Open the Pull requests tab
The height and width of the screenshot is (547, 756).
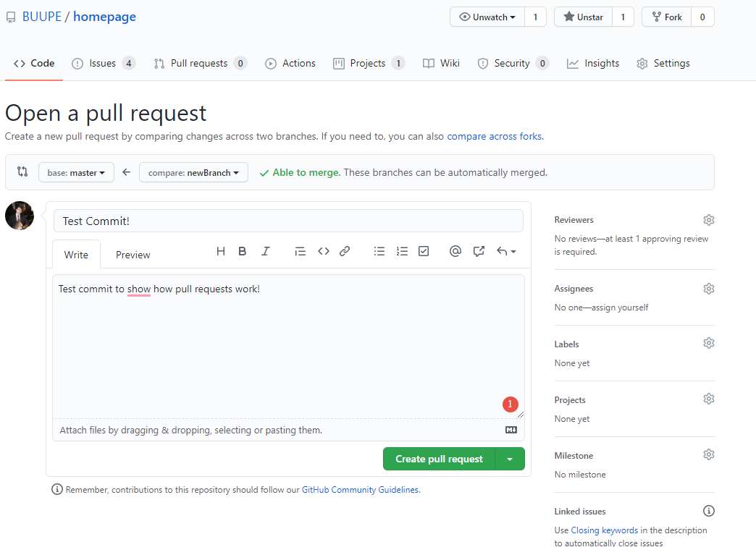(x=201, y=63)
